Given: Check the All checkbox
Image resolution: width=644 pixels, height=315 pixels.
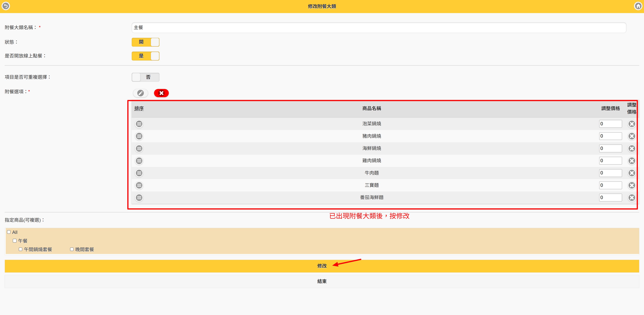Looking at the screenshot, I should click(9, 232).
